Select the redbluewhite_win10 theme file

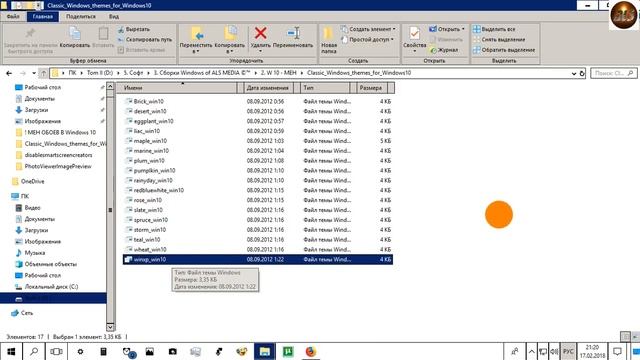click(258, 190)
